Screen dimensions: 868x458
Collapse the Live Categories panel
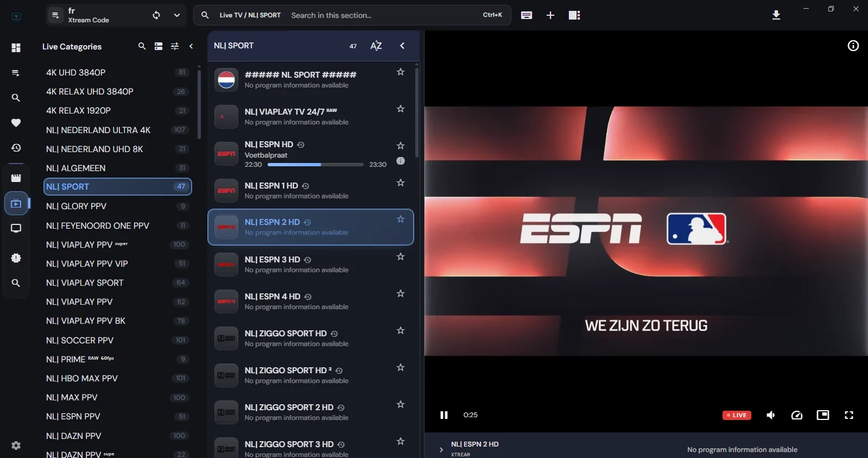[191, 46]
